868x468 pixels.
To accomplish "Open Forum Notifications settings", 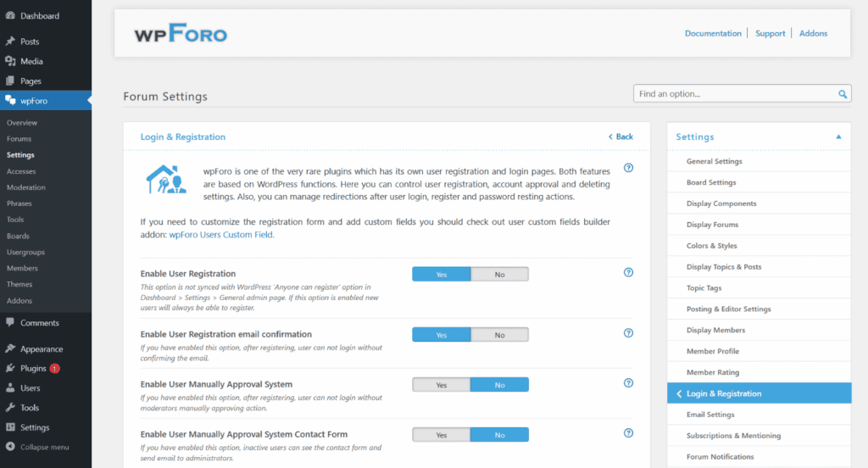I will [x=721, y=456].
